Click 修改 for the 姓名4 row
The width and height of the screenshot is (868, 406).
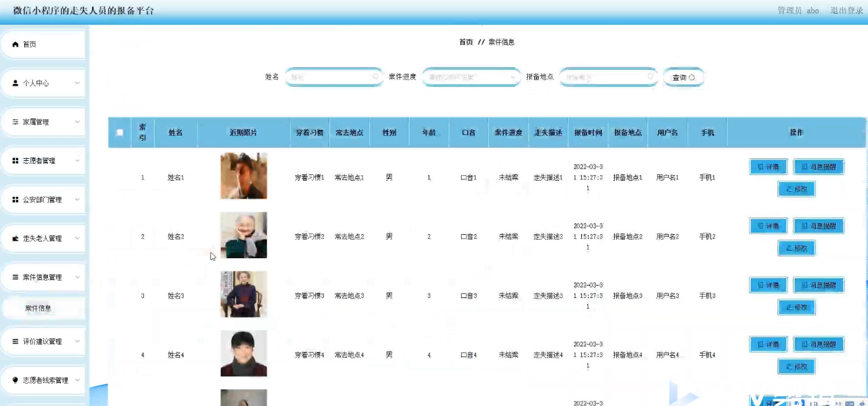point(797,366)
